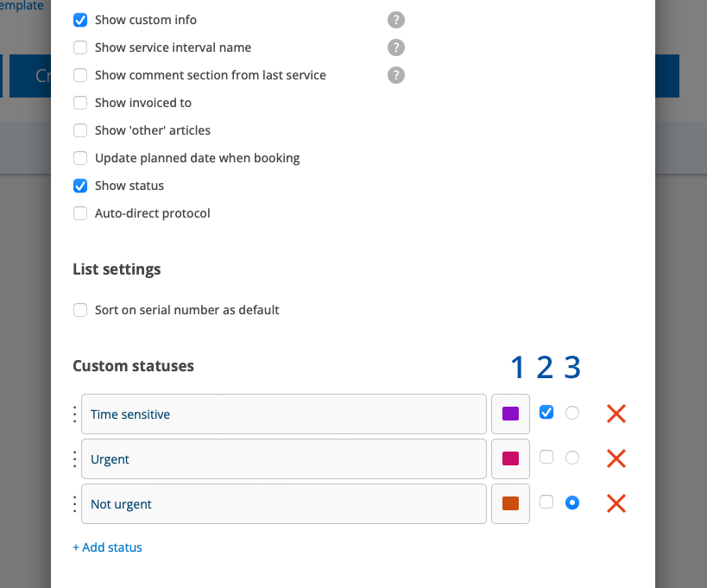
Task: Open purple color swatch for Time sensitive
Action: click(x=510, y=414)
